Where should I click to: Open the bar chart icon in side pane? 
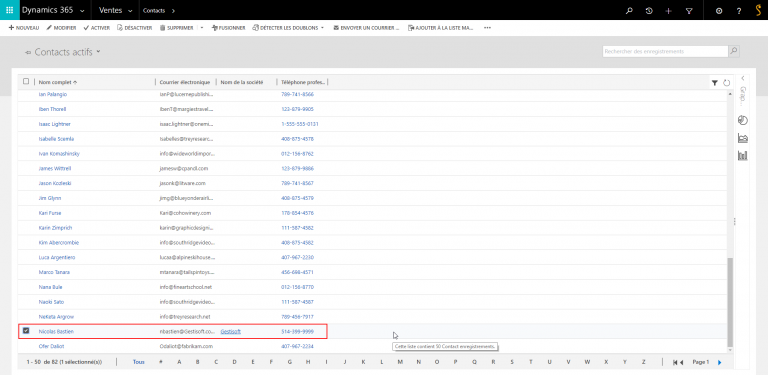(x=743, y=156)
